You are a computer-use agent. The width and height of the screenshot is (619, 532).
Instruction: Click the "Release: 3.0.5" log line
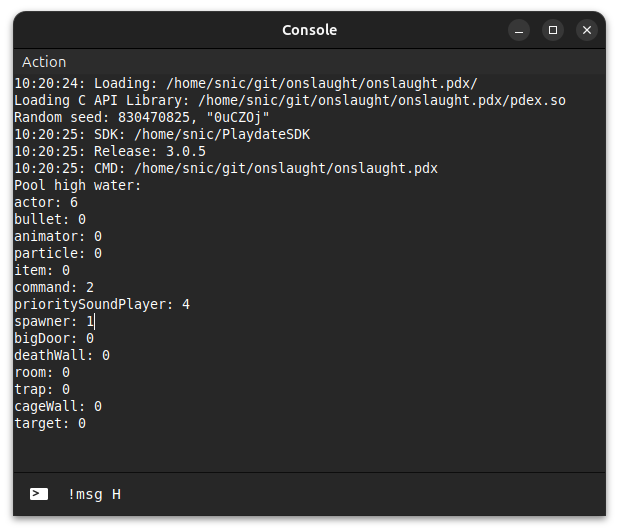click(110, 151)
